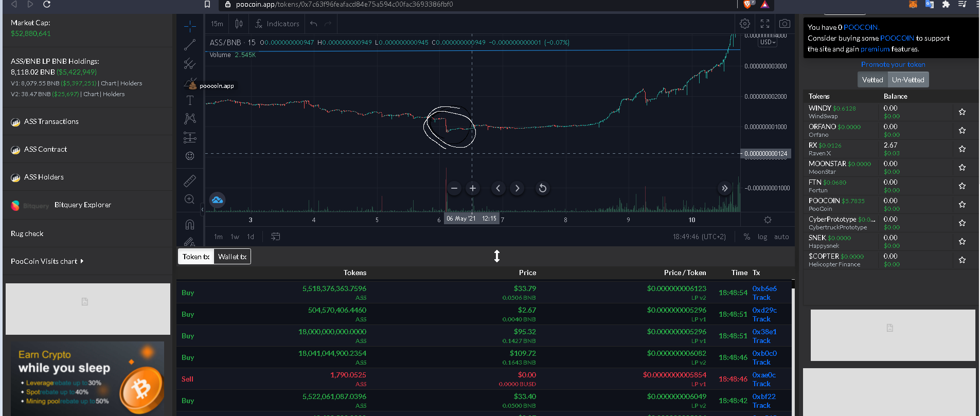Select the magnifier zoom tool in drawing toolbar
980x416 pixels.
[190, 199]
